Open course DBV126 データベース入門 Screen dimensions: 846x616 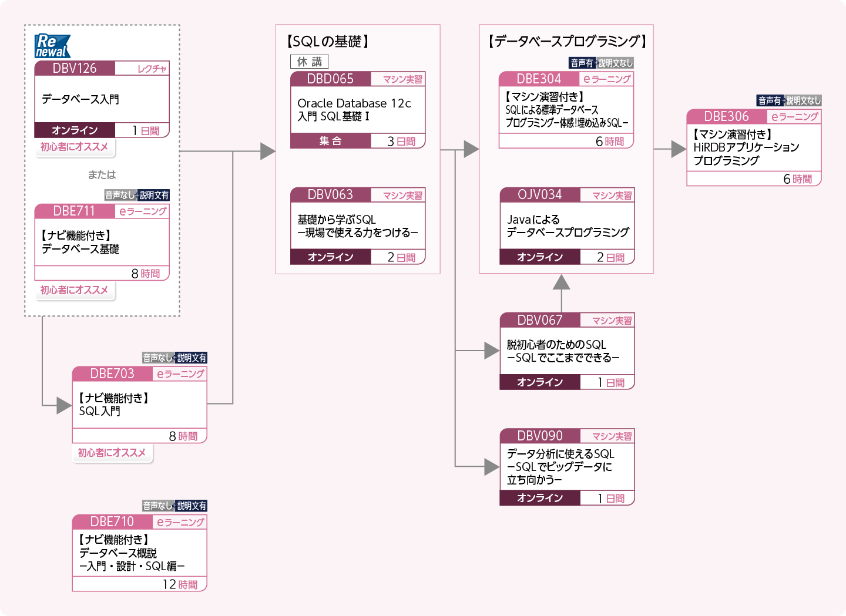(102, 99)
